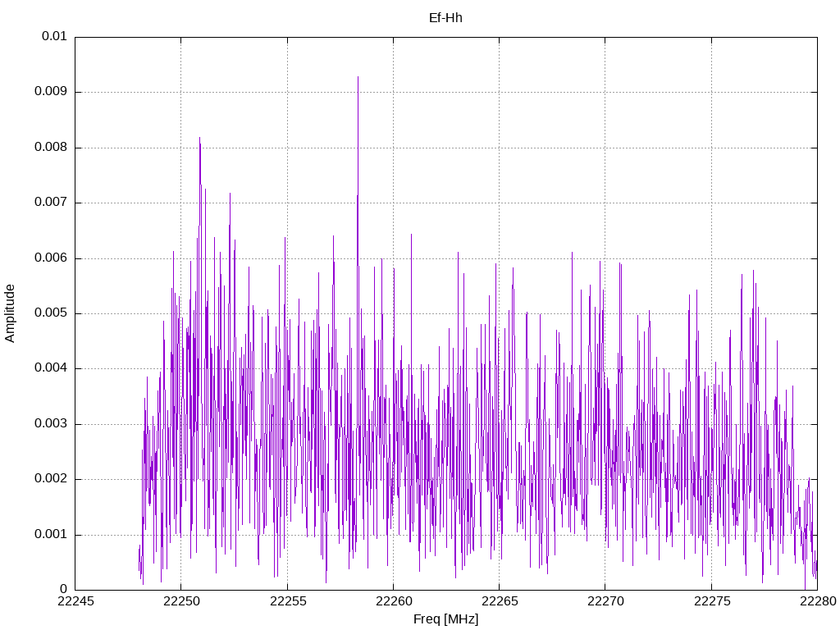The image size is (840, 630).
Task: Click the y-axis tick label 0.006
Action: (x=51, y=258)
